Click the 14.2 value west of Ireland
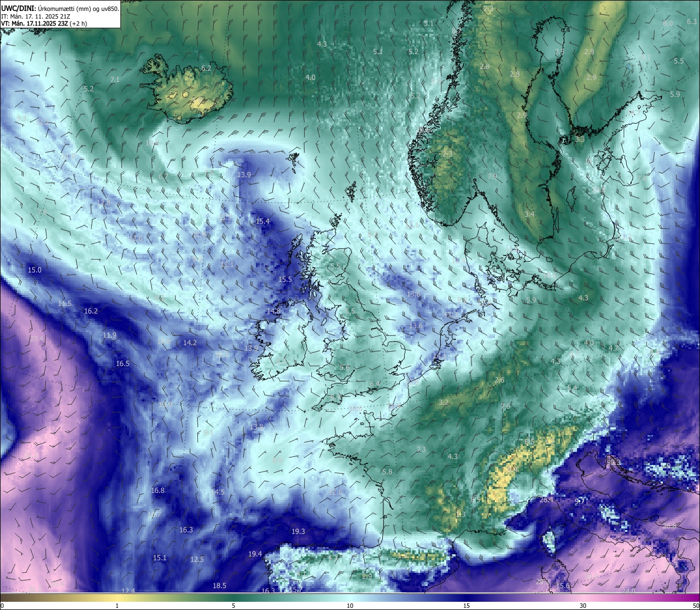Image resolution: width=700 pixels, height=610 pixels. (x=190, y=342)
